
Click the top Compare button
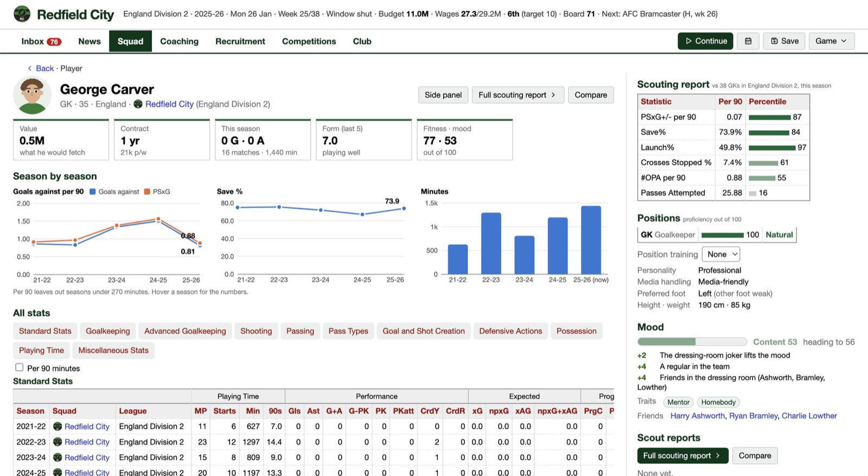(591, 95)
